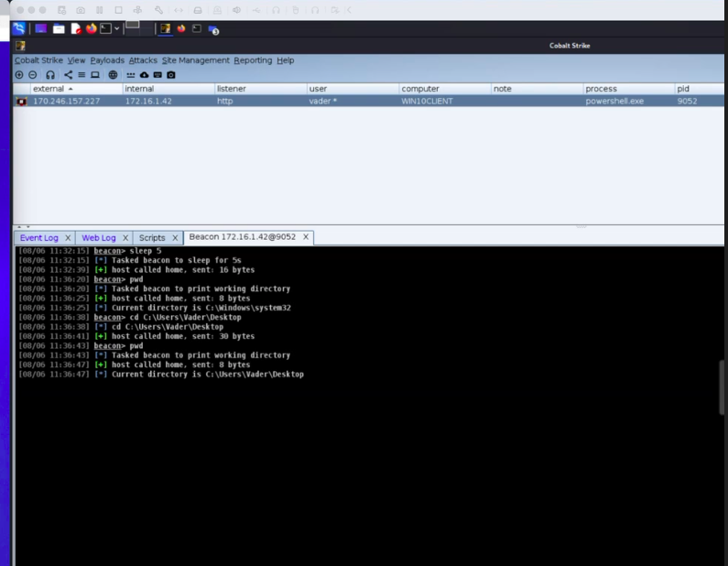Click the globe web icon in toolbar
This screenshot has height=566, width=728.
click(114, 74)
